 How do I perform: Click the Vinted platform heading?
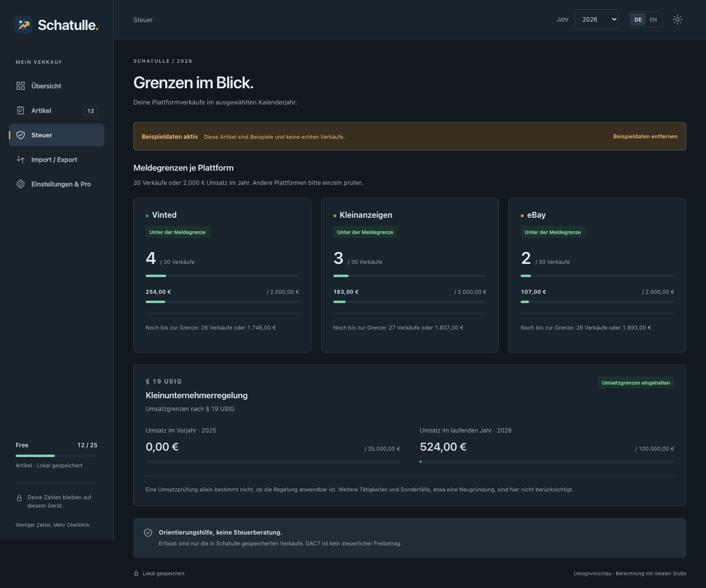tap(164, 215)
